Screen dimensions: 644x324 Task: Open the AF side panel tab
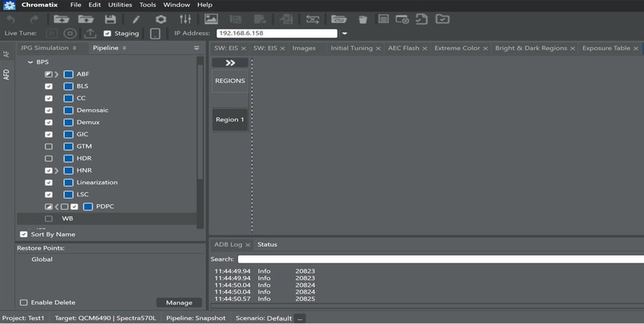click(6, 54)
